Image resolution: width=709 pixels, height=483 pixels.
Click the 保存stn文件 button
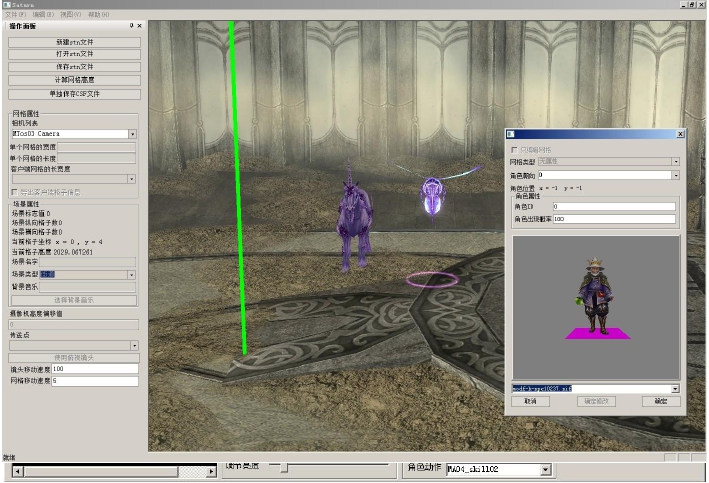click(74, 67)
